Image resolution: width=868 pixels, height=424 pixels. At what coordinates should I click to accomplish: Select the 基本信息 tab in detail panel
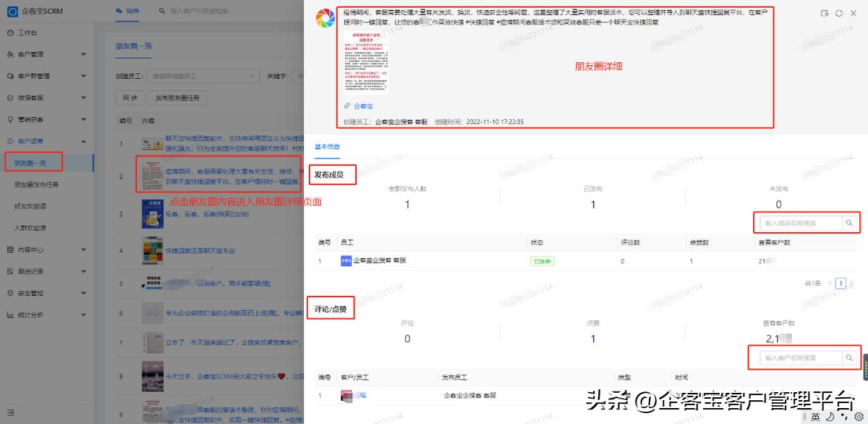pos(329,145)
